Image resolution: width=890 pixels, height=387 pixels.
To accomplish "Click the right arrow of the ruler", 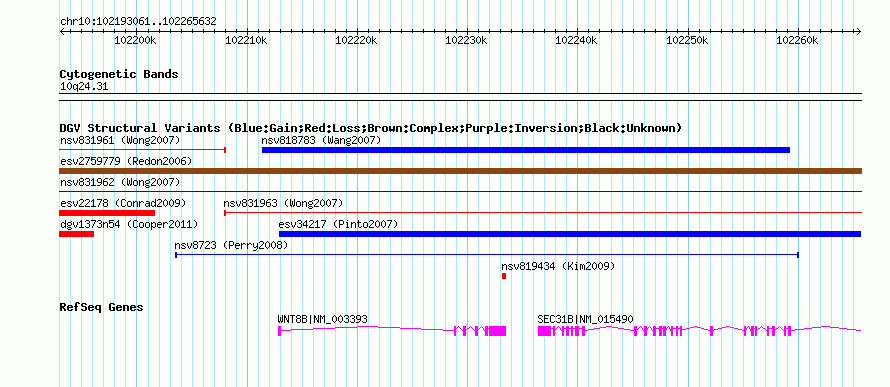I will 859,31.
